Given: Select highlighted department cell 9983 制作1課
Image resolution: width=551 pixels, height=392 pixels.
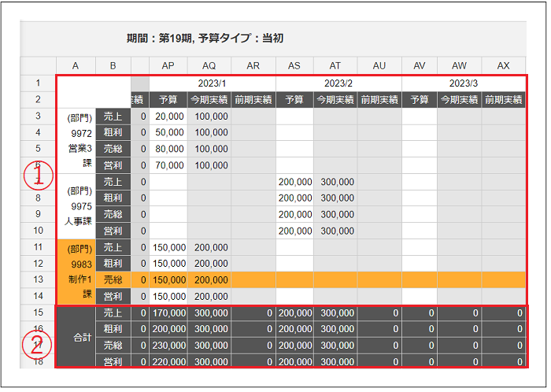Looking at the screenshot, I should [x=76, y=272].
